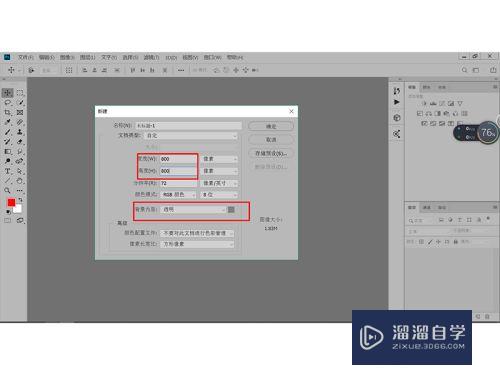500x375 pixels.
Task: Select the History Brush tool
Action: click(x=8, y=142)
